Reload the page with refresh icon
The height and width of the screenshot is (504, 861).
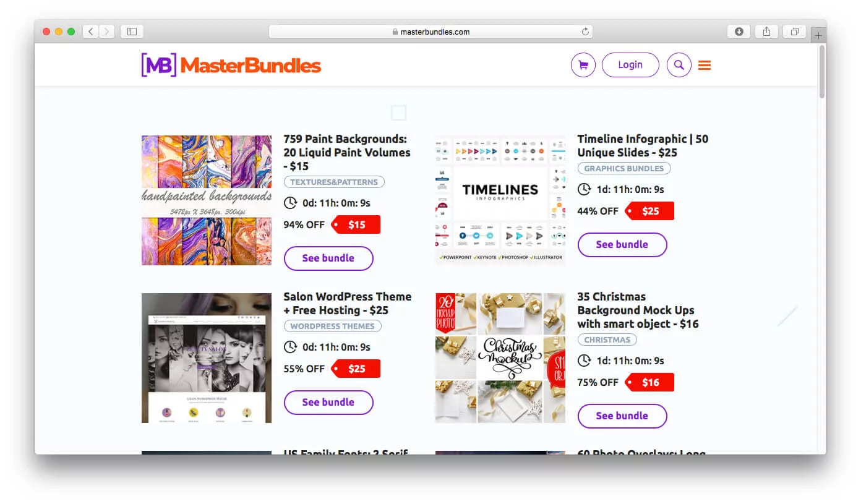(x=585, y=32)
